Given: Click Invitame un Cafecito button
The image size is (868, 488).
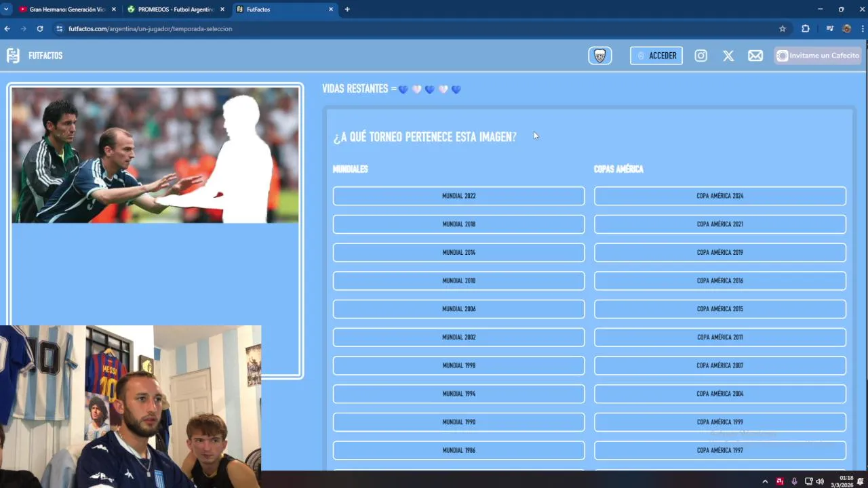Looking at the screenshot, I should coord(818,56).
